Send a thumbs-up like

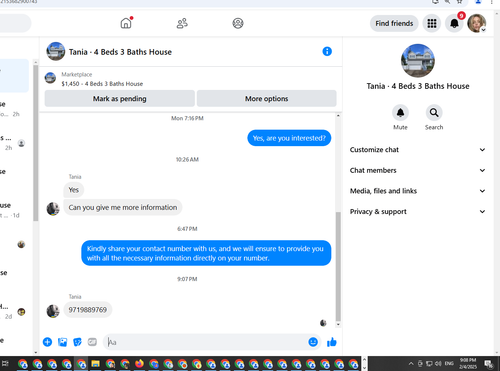[332, 342]
